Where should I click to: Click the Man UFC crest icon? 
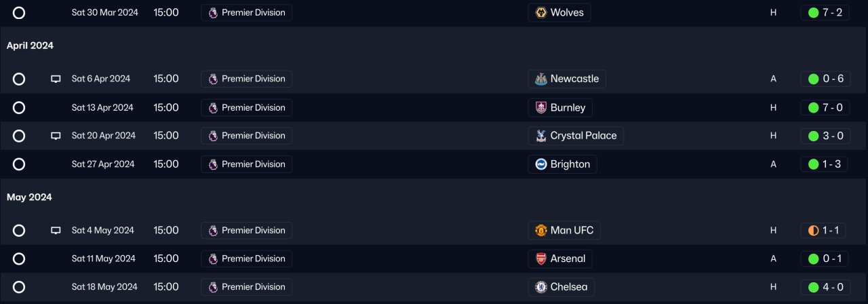(x=540, y=231)
